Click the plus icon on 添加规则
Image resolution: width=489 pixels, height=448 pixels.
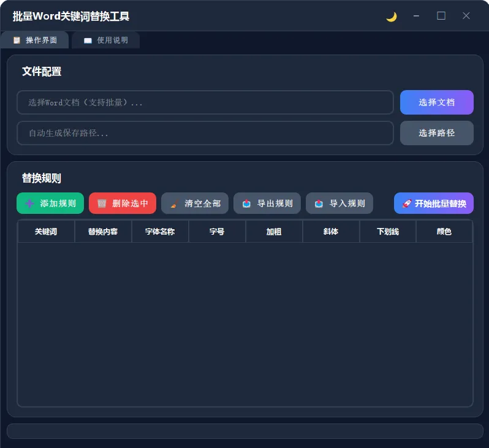(29, 203)
